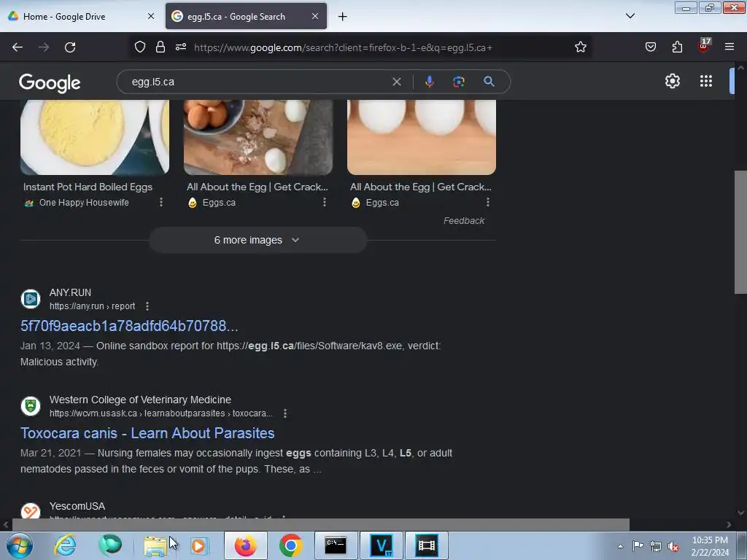
Task: Open options for One Happy Housewife image
Action: (161, 203)
